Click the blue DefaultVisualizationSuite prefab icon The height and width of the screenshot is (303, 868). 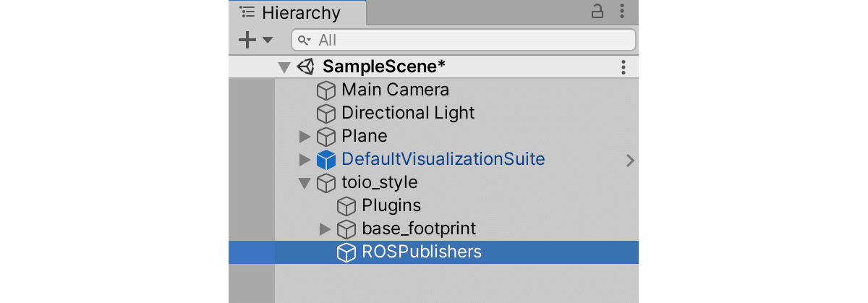(327, 160)
